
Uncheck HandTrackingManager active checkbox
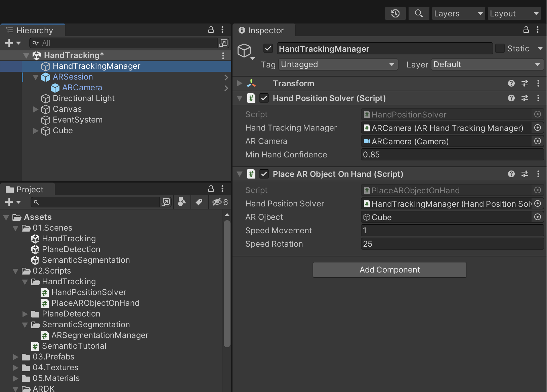point(268,49)
